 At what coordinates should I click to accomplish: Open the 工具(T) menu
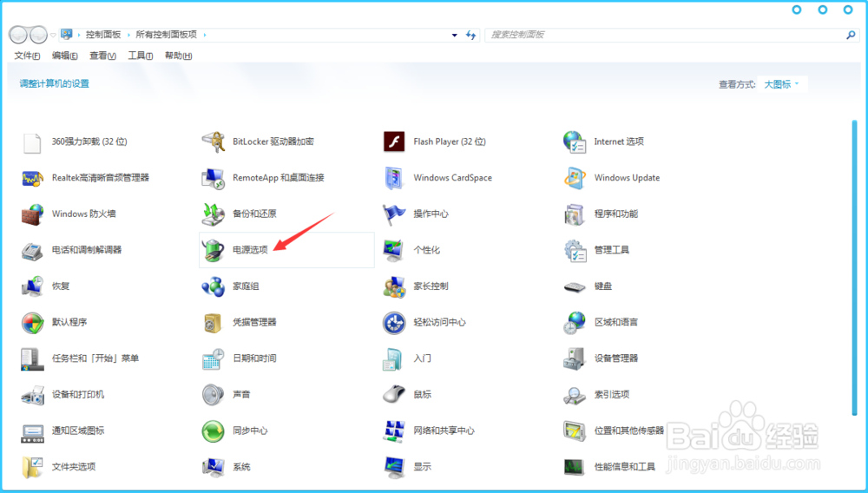(x=140, y=56)
